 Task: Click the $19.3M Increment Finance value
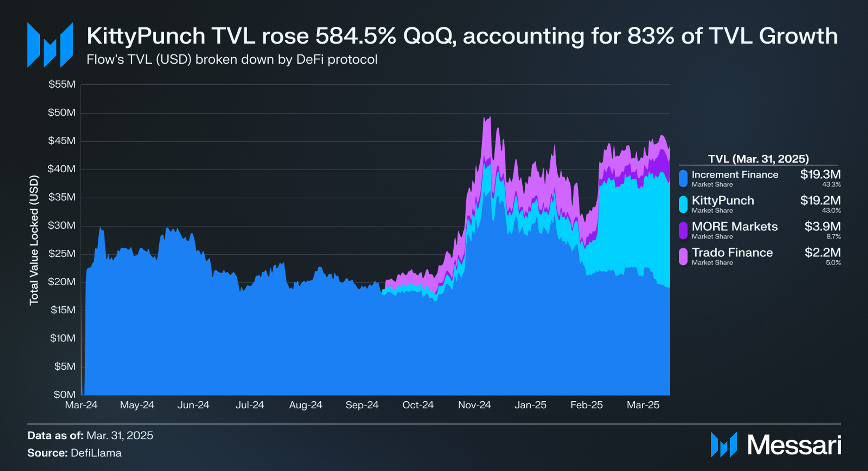[820, 175]
